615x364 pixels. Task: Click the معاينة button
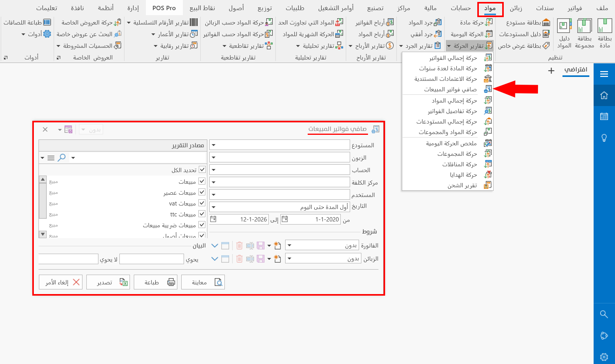[x=203, y=282]
